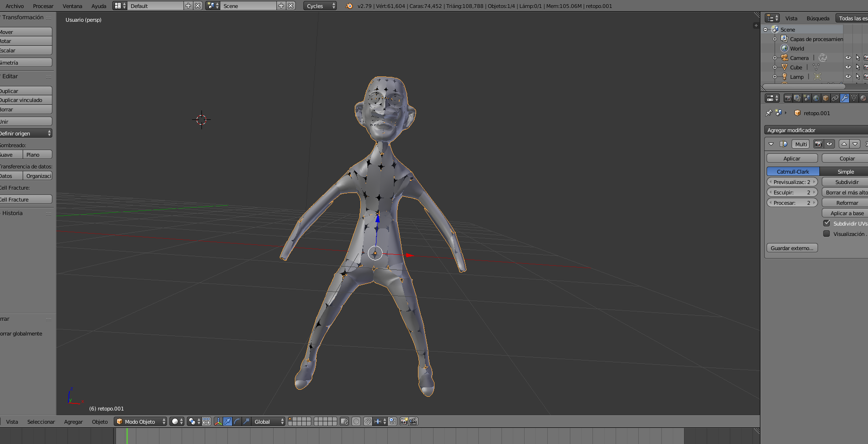This screenshot has width=868, height=444.
Task: Select the Simple subdivision type option
Action: [845, 172]
